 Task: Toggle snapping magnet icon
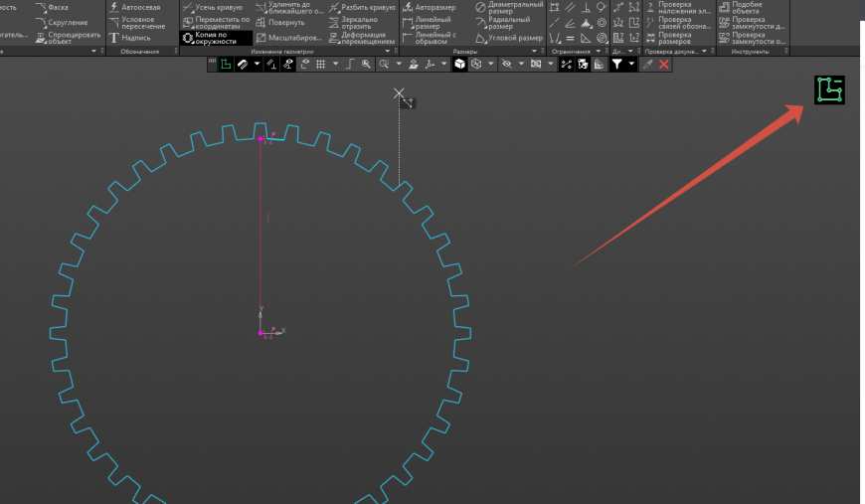coord(243,65)
